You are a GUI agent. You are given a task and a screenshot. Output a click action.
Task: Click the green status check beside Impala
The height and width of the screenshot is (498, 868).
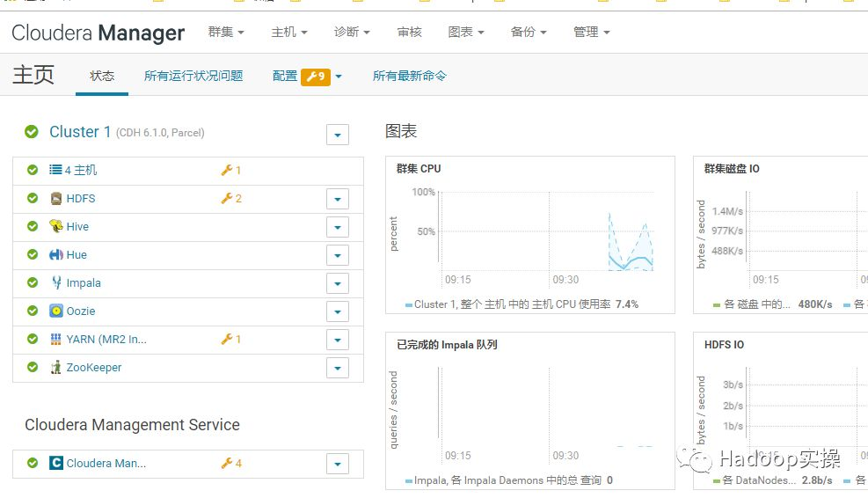33,282
